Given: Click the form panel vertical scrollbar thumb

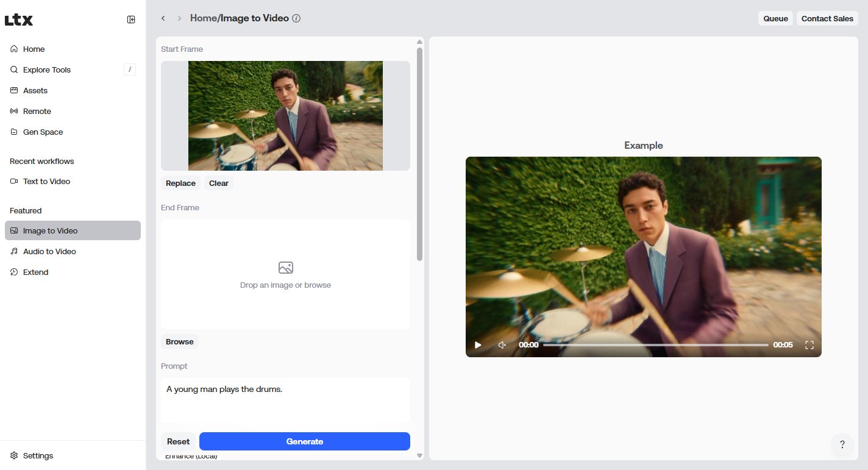Looking at the screenshot, I should point(419,154).
